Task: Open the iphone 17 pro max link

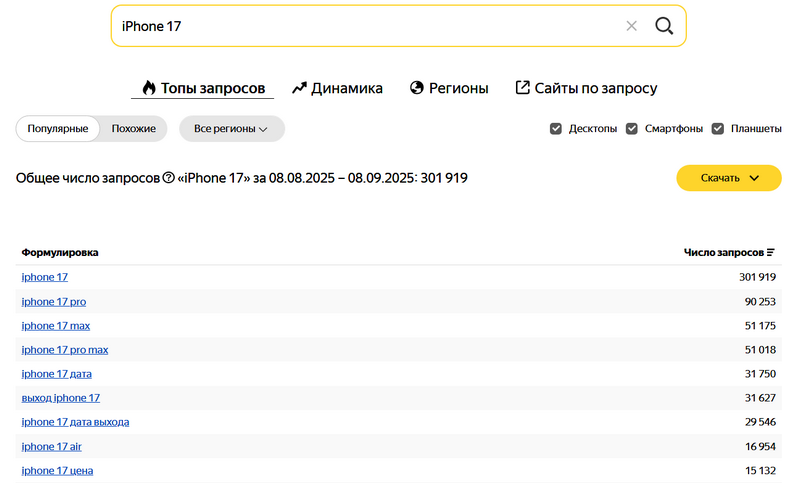Action: coord(65,350)
